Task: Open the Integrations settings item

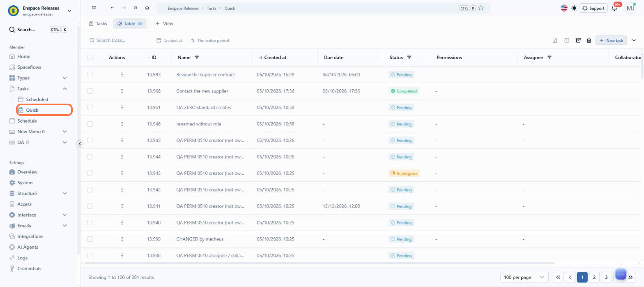Action: 30,236
